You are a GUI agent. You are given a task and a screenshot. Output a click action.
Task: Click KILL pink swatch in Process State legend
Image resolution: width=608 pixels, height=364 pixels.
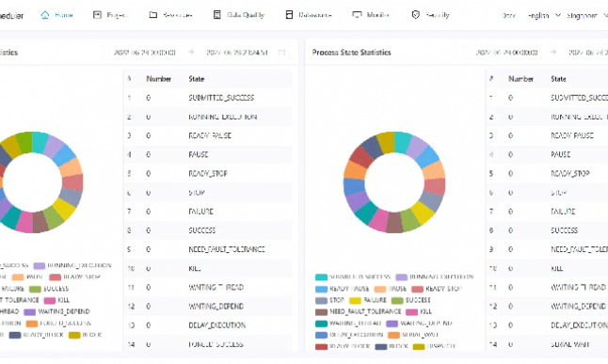pos(411,312)
